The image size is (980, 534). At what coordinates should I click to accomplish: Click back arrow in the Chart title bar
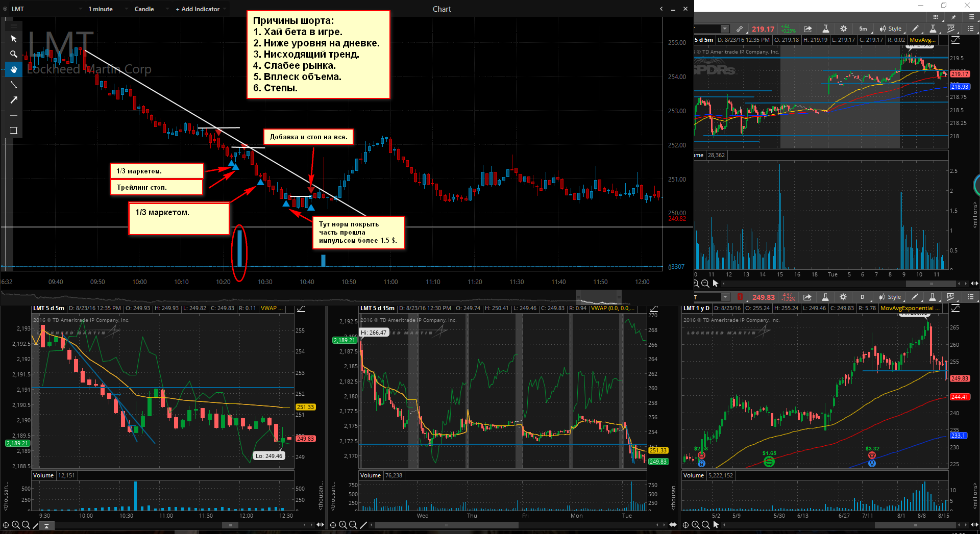(661, 9)
